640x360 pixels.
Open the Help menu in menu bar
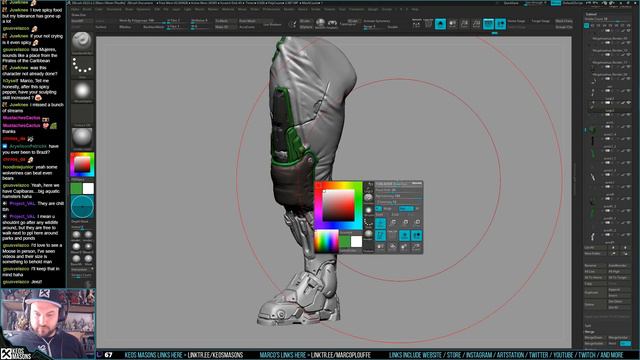pos(415,9)
